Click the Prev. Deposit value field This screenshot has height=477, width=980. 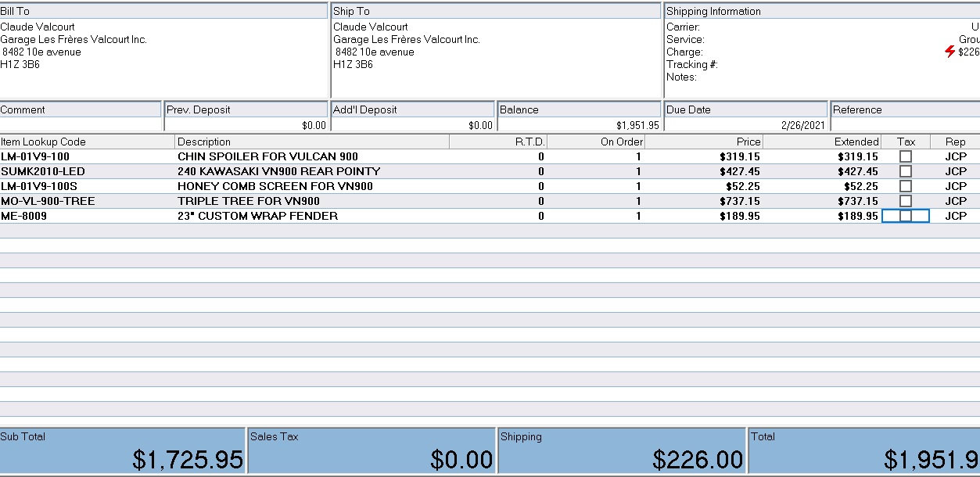tap(246, 124)
